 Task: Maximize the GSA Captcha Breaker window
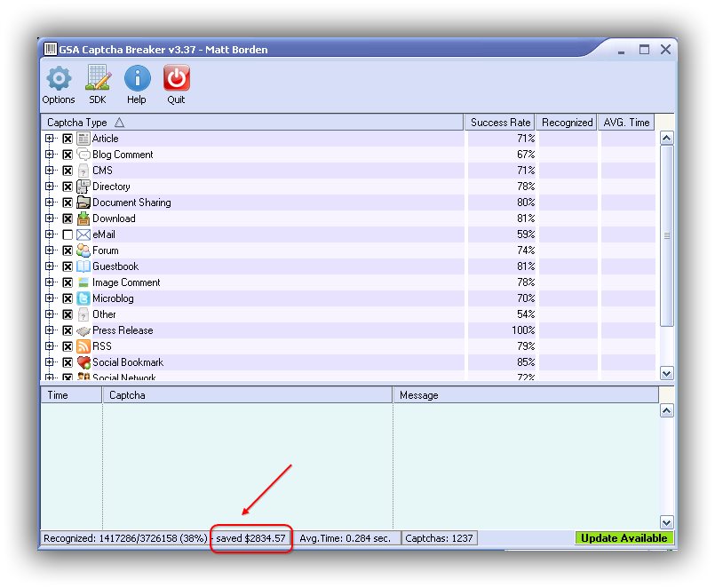pyautogui.click(x=644, y=49)
